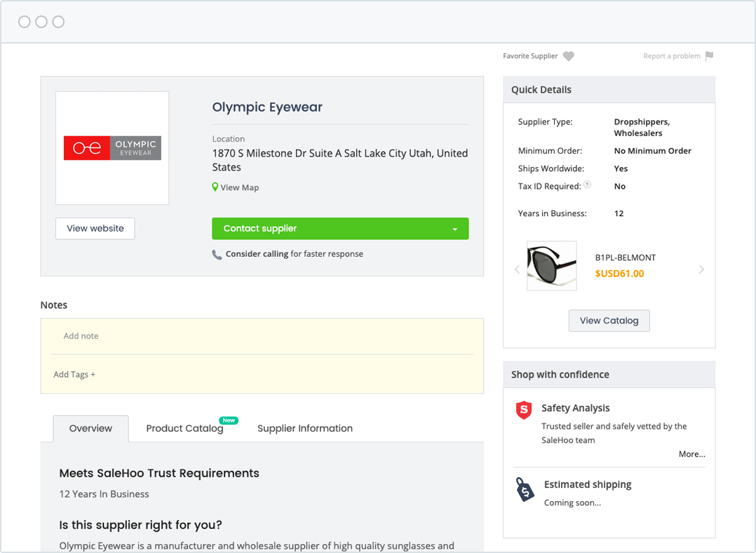The width and height of the screenshot is (756, 553).
Task: Click More... under Safety Analysis
Action: [x=692, y=454]
